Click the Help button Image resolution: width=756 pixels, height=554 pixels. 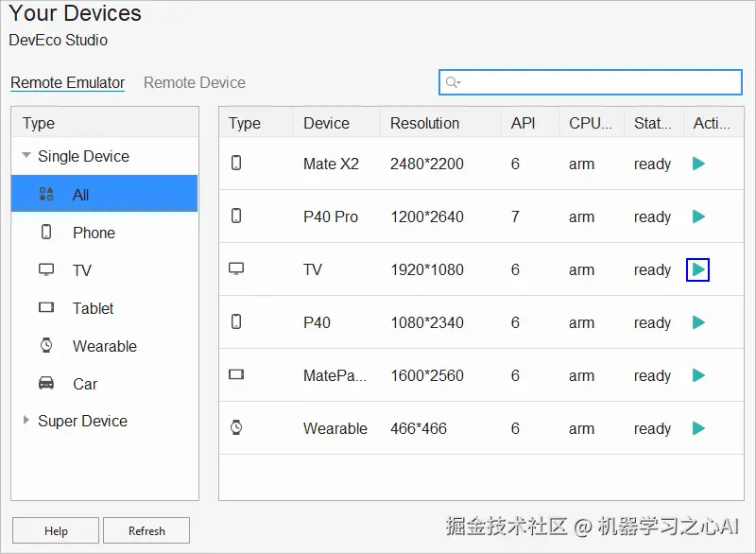(56, 531)
